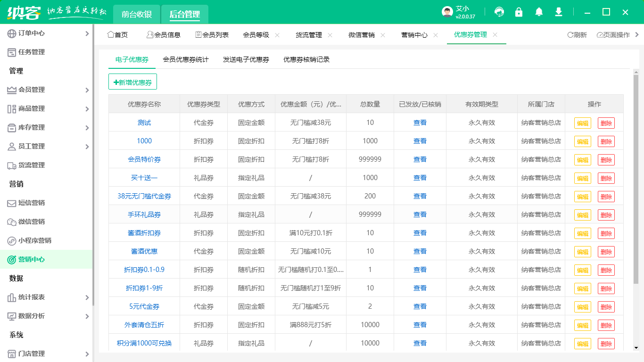Viewport: 644px width, 362px height.
Task: Click the 刷新 refresh button
Action: coord(577,35)
